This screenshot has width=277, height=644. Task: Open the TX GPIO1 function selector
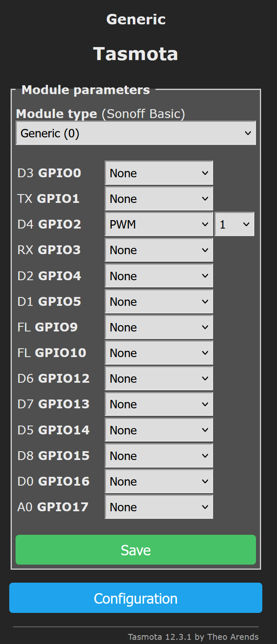pyautogui.click(x=159, y=199)
